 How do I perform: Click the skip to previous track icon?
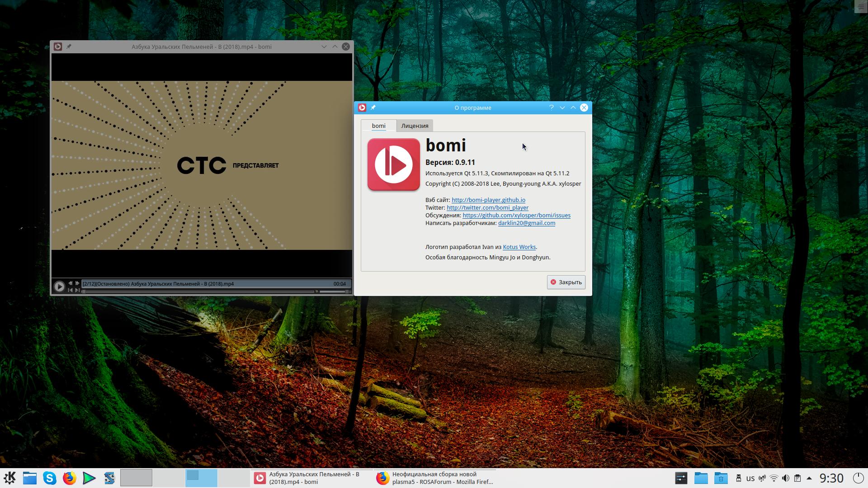pos(70,290)
